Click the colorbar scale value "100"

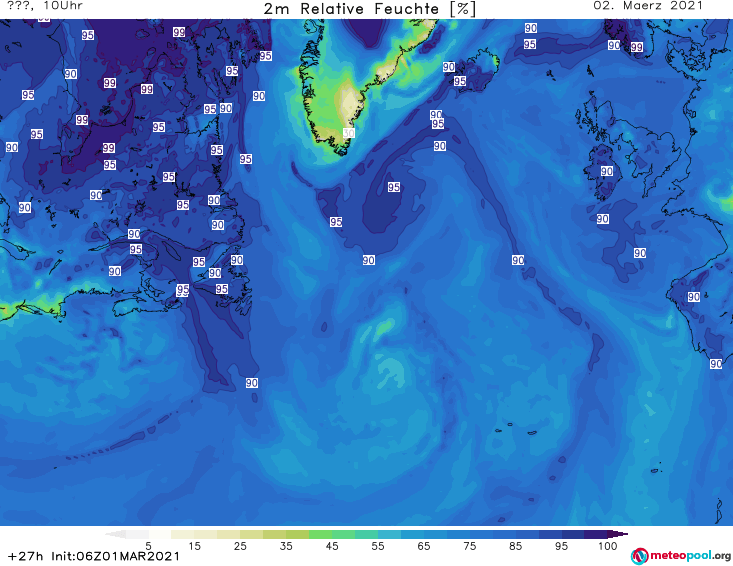click(608, 546)
